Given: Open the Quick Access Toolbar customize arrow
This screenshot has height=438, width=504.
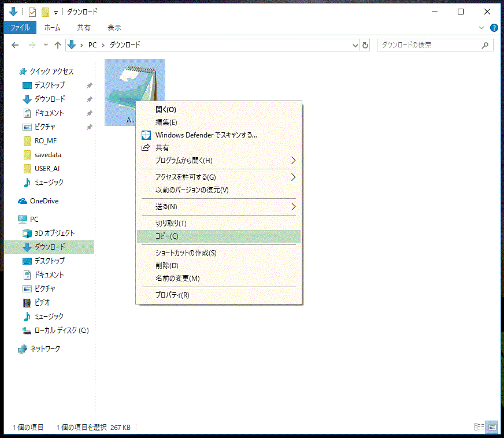Looking at the screenshot, I should (x=55, y=13).
